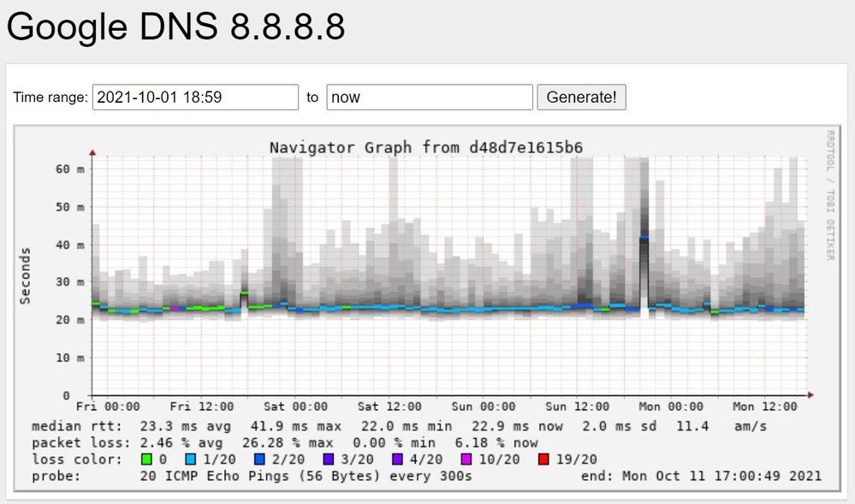Viewport: 855px width, 504px height.
Task: Click the '22.0 ms min' value
Action: (x=407, y=426)
